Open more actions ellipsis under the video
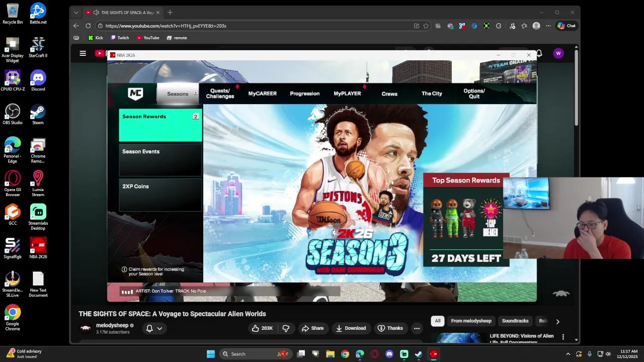This screenshot has height=362, width=644. (417, 328)
